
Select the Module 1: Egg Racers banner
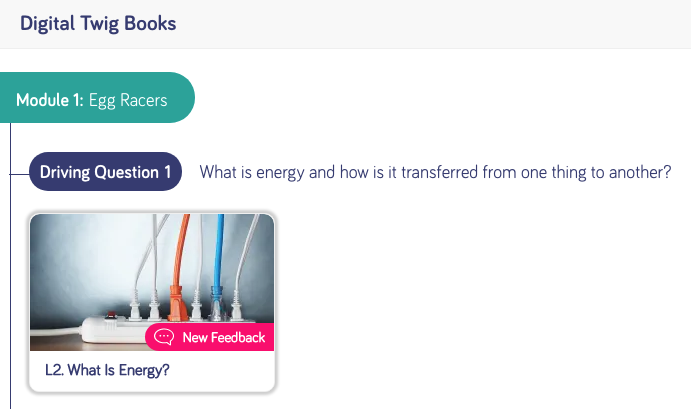[97, 98]
